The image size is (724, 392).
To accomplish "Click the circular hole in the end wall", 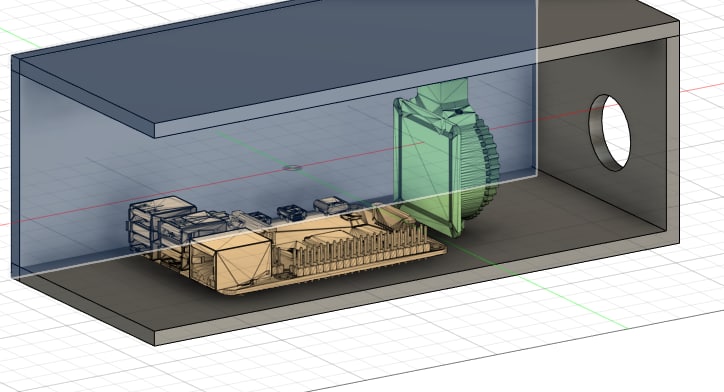I will tap(609, 133).
